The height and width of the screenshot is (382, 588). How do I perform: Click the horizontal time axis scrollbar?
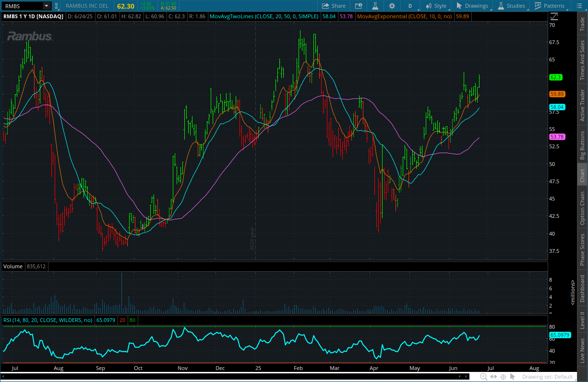tap(235, 377)
